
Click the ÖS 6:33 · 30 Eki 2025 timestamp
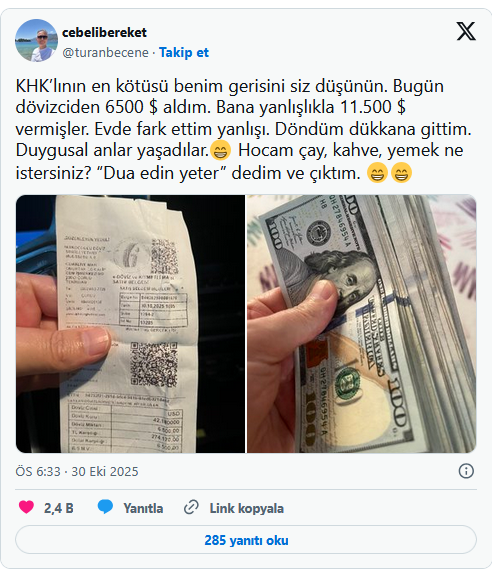point(77,472)
